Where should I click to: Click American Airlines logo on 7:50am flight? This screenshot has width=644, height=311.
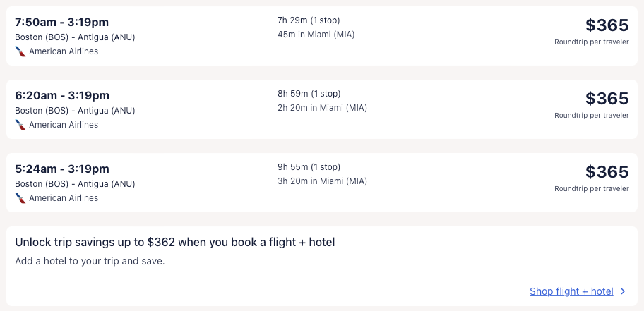point(20,51)
